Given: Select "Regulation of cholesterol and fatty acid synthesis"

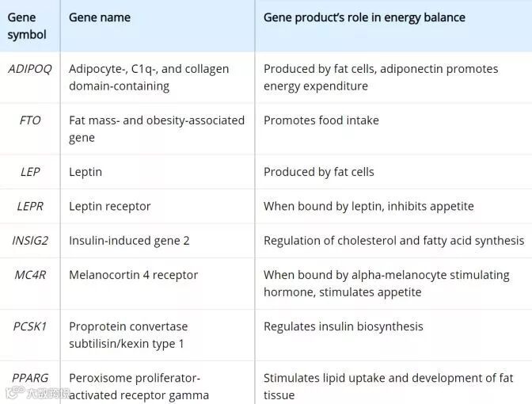Looking at the screenshot, I should 393,240.
